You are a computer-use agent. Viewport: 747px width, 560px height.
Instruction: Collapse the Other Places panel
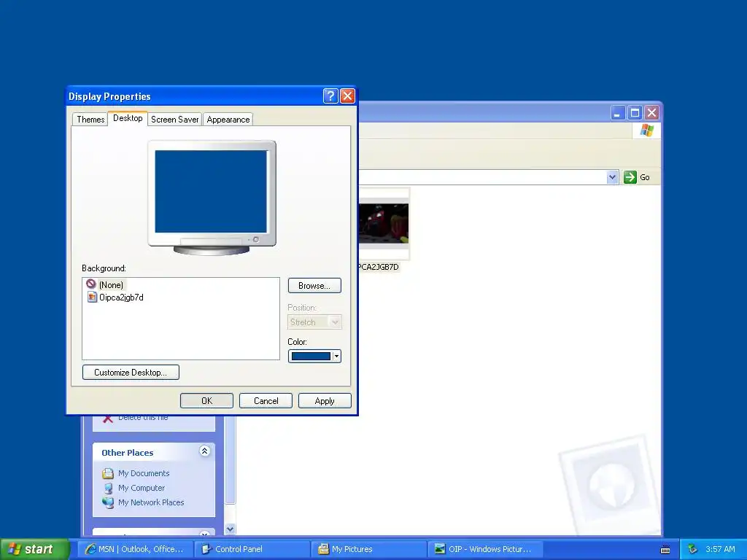(x=205, y=451)
